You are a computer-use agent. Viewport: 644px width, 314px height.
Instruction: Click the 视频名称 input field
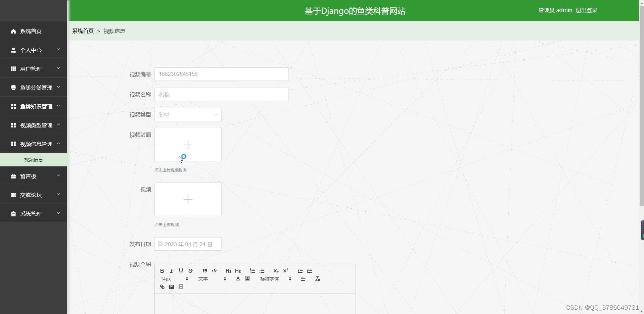tap(221, 94)
